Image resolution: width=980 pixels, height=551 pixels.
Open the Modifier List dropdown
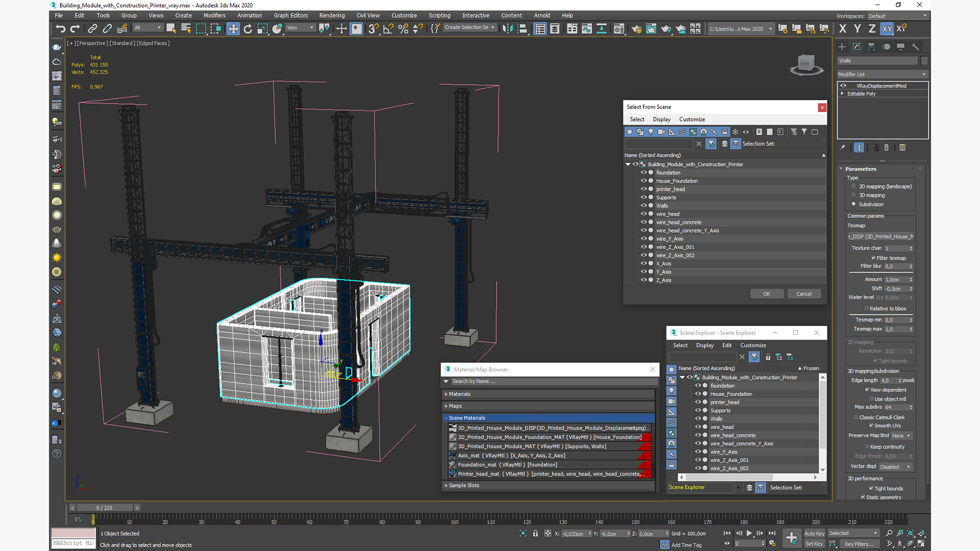(881, 74)
